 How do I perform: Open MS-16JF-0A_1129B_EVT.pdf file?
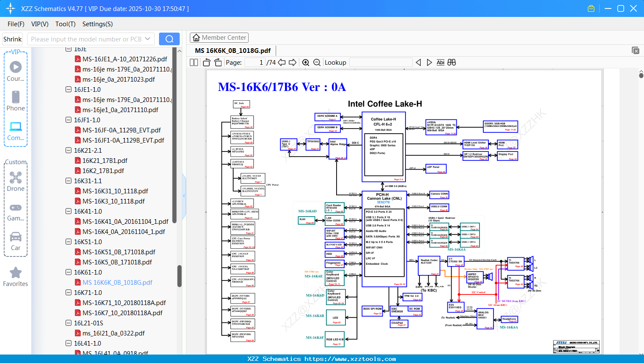pyautogui.click(x=122, y=130)
